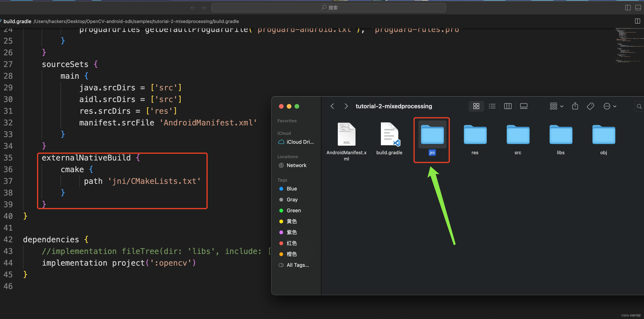Click the Finder tag icon

590,106
